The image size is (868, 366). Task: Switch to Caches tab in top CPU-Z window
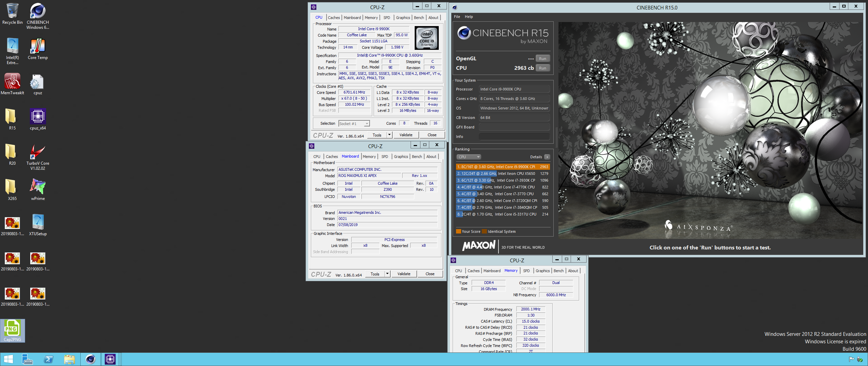[334, 18]
